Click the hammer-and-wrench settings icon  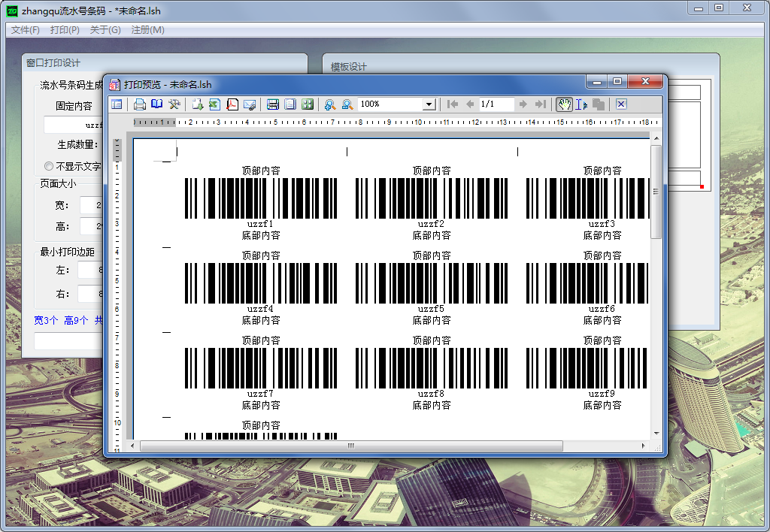coord(174,104)
